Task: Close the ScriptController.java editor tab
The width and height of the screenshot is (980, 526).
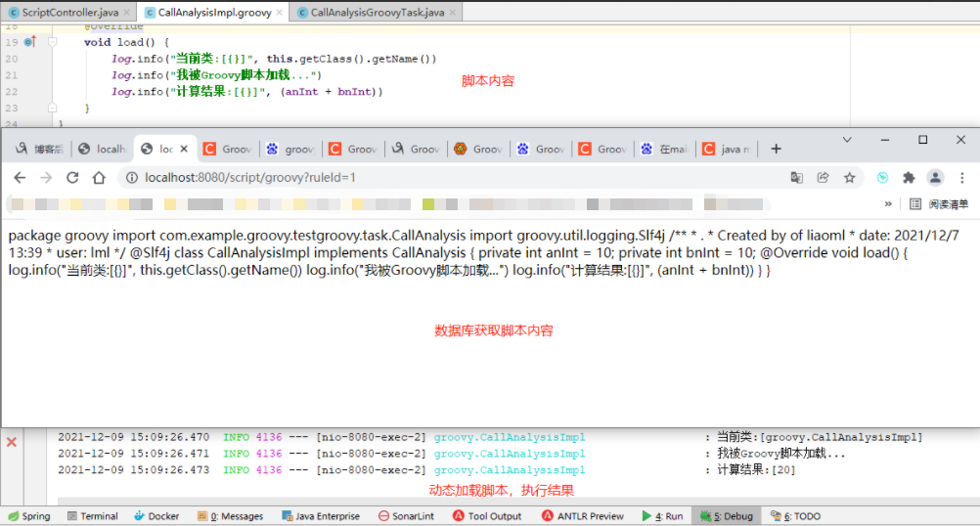Action: 127,13
